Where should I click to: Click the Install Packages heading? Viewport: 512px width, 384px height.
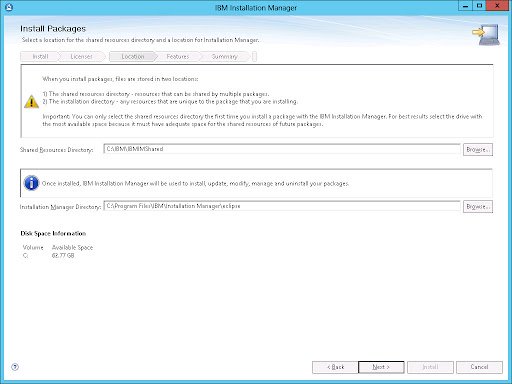pyautogui.click(x=53, y=29)
